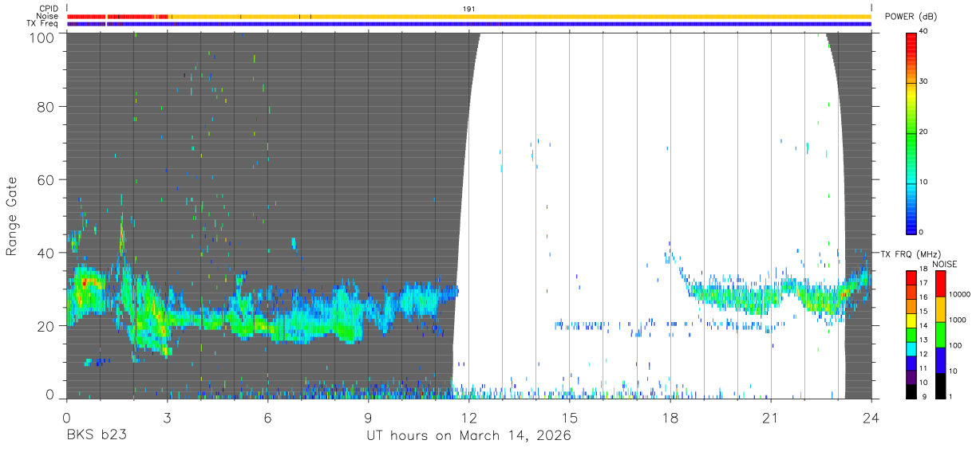Click the 3 tick on UT hours axis
The height and width of the screenshot is (452, 980).
tap(168, 417)
